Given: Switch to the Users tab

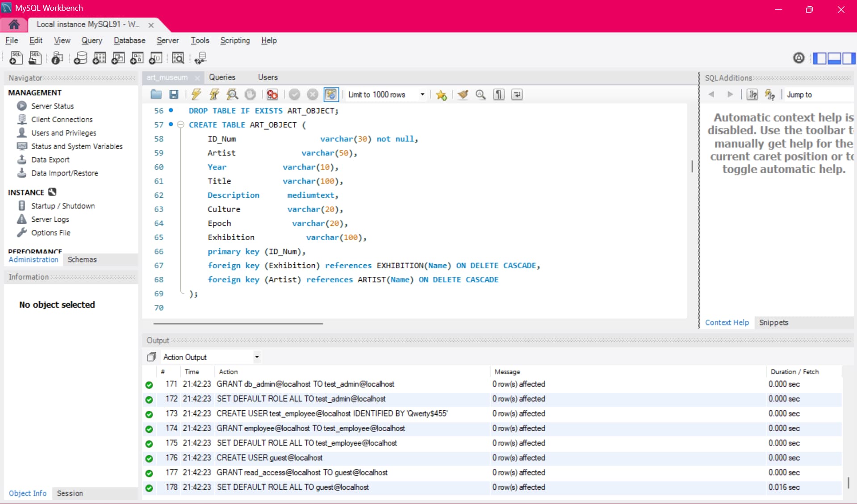Looking at the screenshot, I should tap(268, 77).
